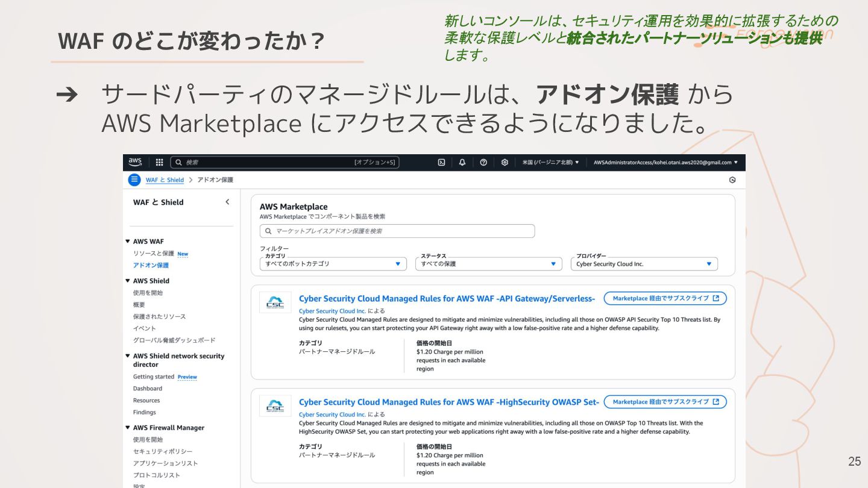Click the CSC logo for API Gateway/Serverless product

(275, 302)
